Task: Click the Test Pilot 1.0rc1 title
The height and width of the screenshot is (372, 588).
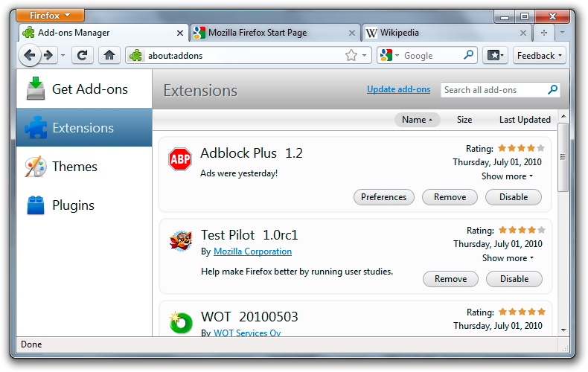Action: pos(249,235)
